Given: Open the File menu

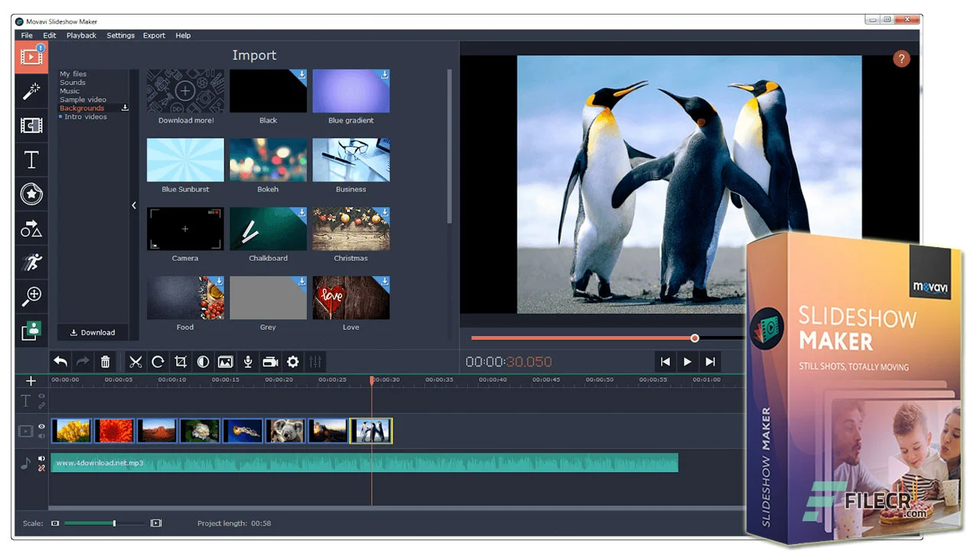Looking at the screenshot, I should [27, 35].
